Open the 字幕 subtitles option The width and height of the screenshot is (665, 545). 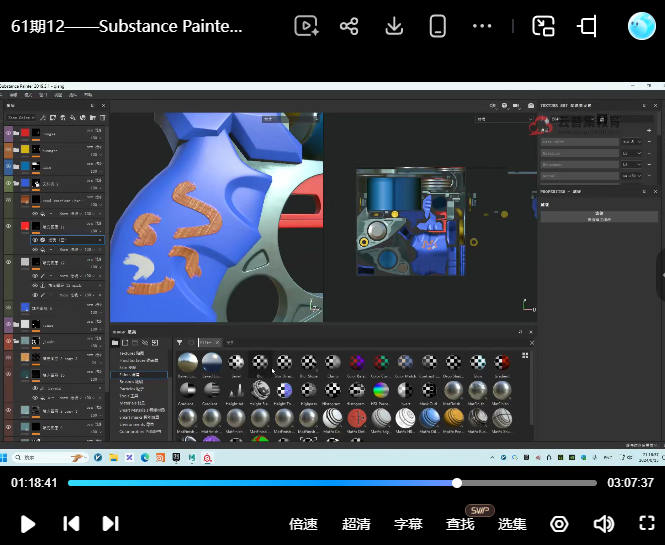(408, 524)
